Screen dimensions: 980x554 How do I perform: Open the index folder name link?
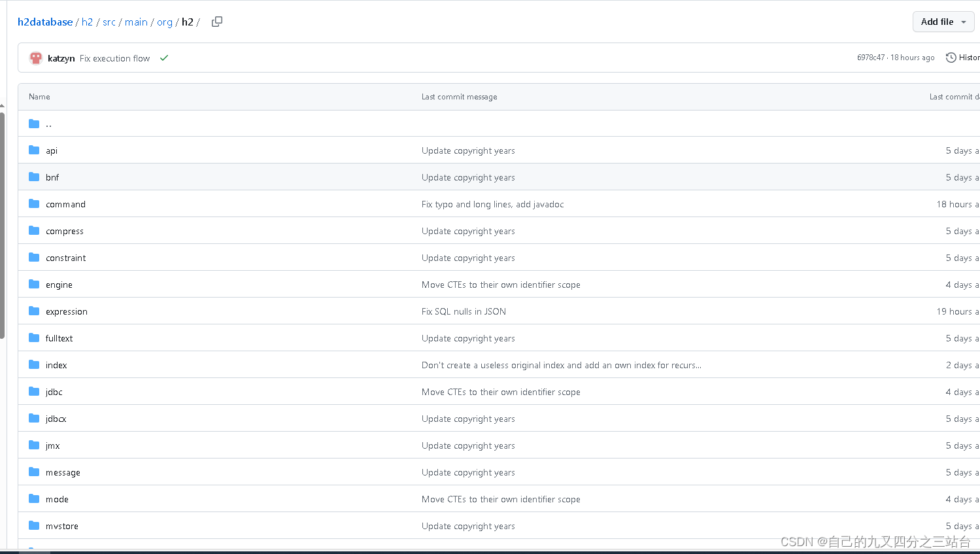click(x=56, y=365)
